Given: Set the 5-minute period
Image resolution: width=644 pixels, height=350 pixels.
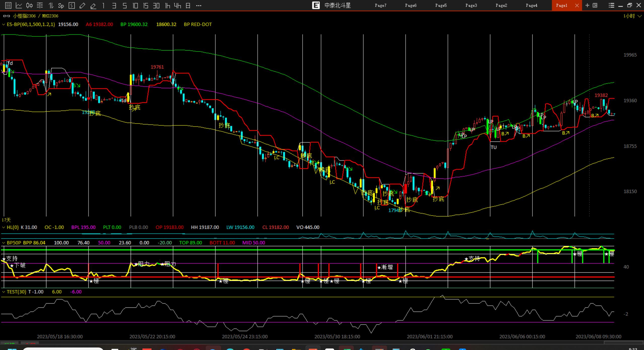Looking at the screenshot, I should tap(125, 6).
